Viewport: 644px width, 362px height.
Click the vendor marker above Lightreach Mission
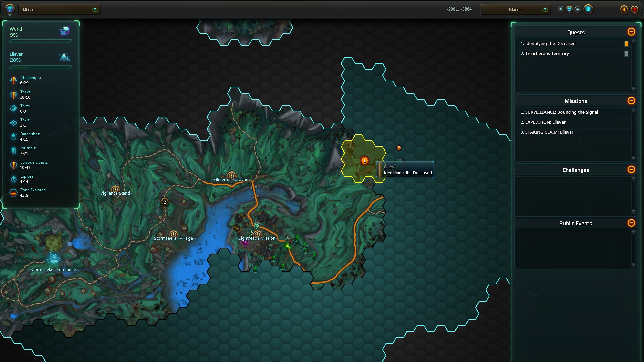coord(257,226)
